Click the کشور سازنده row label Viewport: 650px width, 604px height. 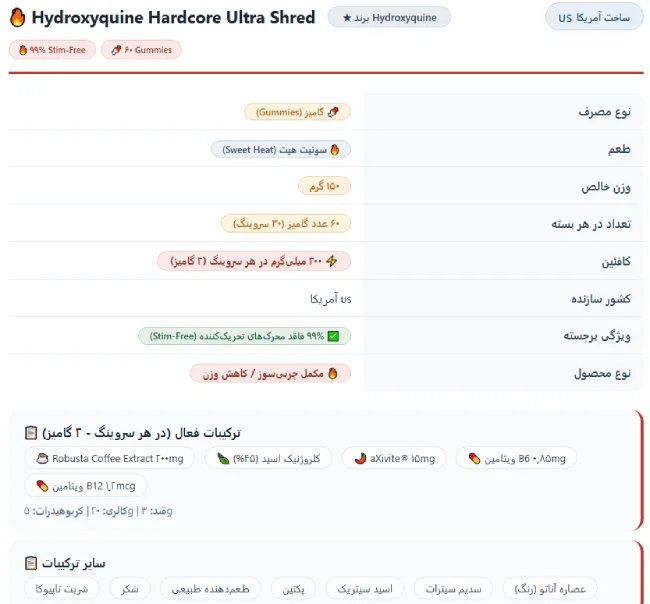[601, 299]
